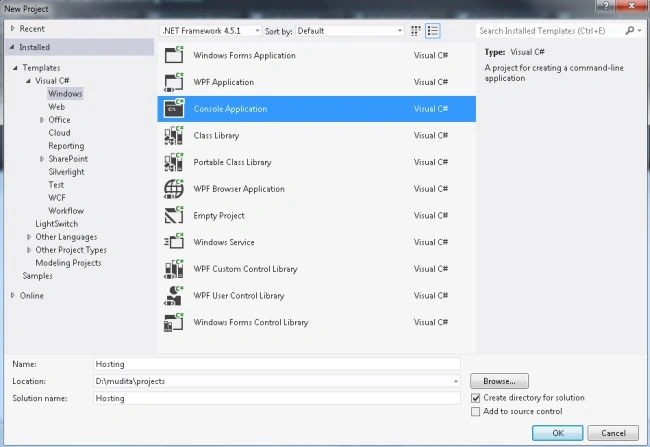Select the Workflow category
The width and height of the screenshot is (650, 447).
pyautogui.click(x=66, y=211)
